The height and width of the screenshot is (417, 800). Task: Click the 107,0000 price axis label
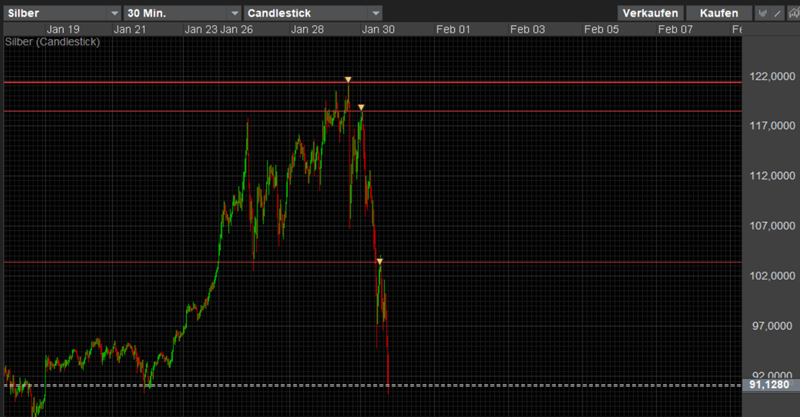click(x=770, y=226)
